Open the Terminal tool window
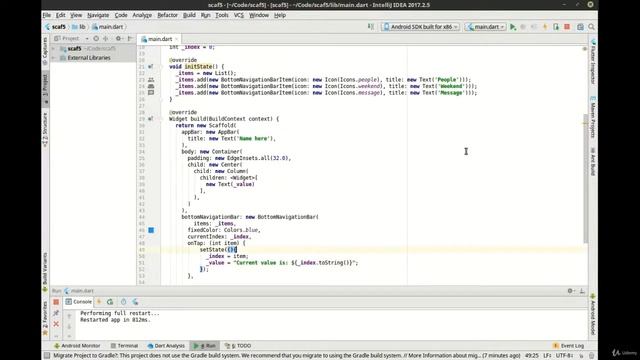The width and height of the screenshot is (640, 360). 124,346
